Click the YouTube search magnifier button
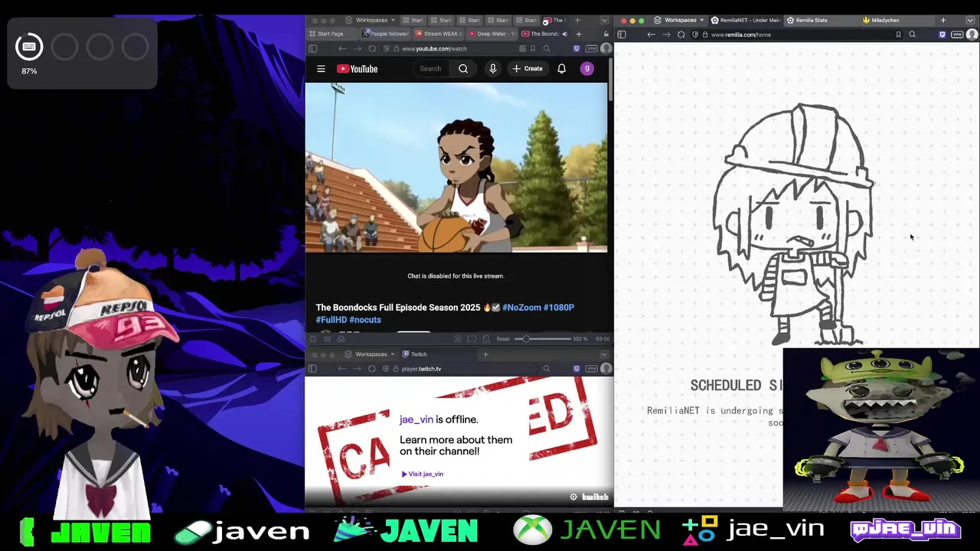The width and height of the screenshot is (980, 551). pos(463,69)
